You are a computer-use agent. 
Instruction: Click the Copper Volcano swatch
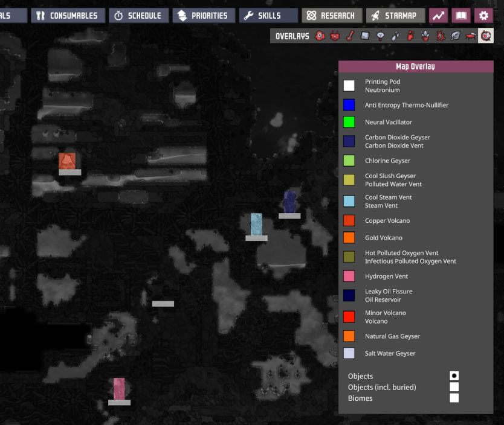(x=349, y=220)
